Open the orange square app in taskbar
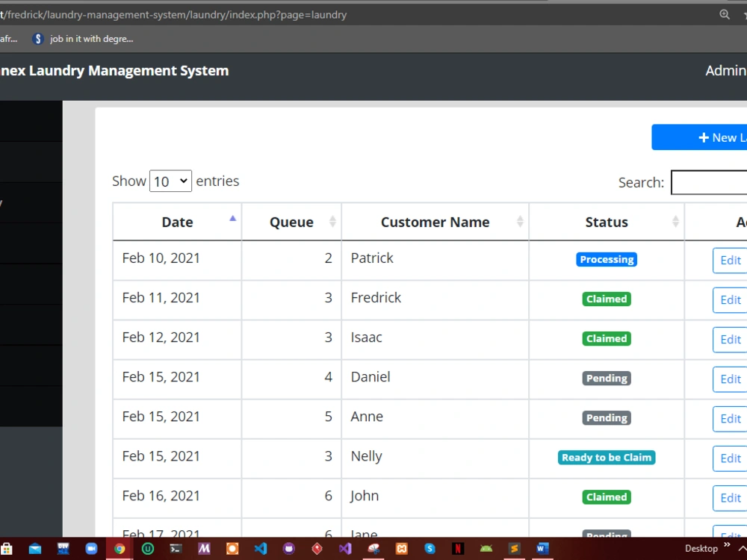Image resolution: width=747 pixels, height=560 pixels. 232,549
